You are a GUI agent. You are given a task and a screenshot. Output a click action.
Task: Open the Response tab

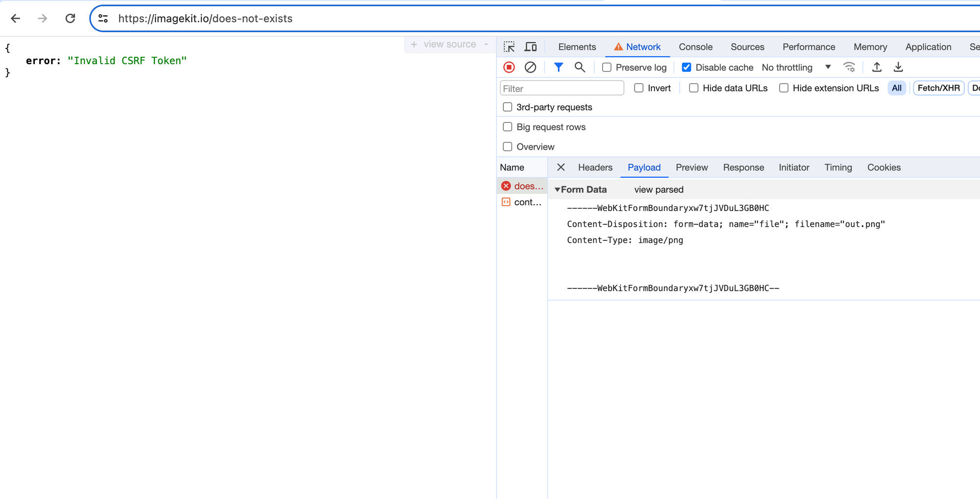tap(743, 167)
